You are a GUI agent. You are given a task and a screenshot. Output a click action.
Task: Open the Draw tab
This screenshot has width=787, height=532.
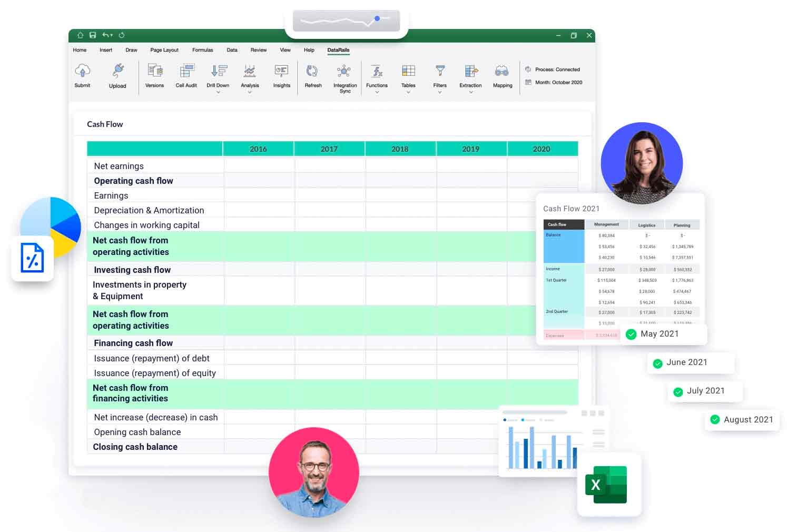[x=132, y=50]
